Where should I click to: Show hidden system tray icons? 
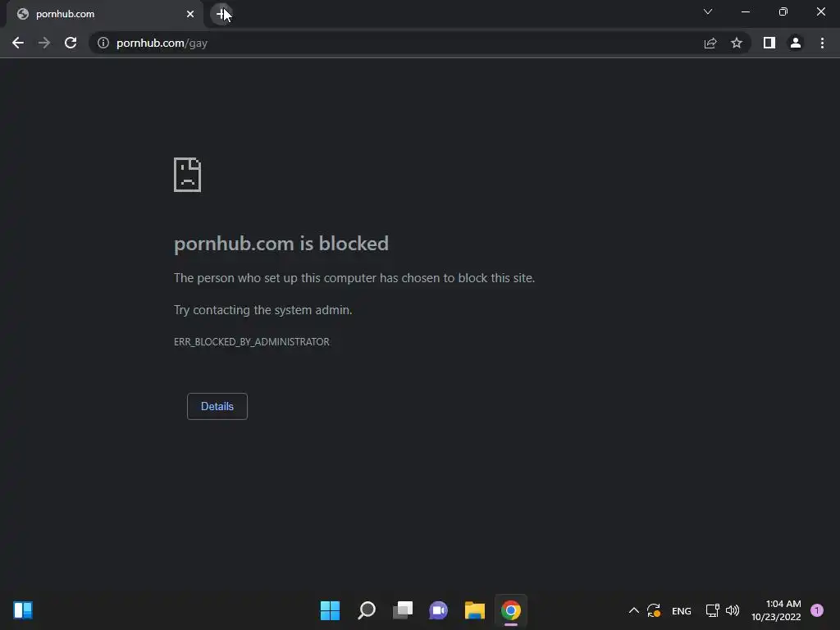tap(634, 610)
